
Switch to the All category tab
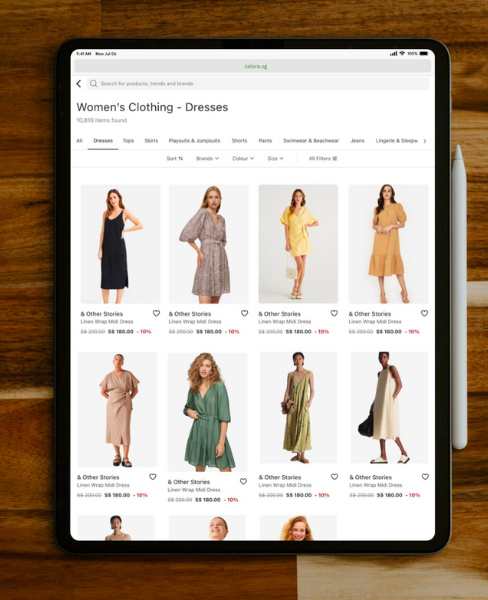point(79,141)
